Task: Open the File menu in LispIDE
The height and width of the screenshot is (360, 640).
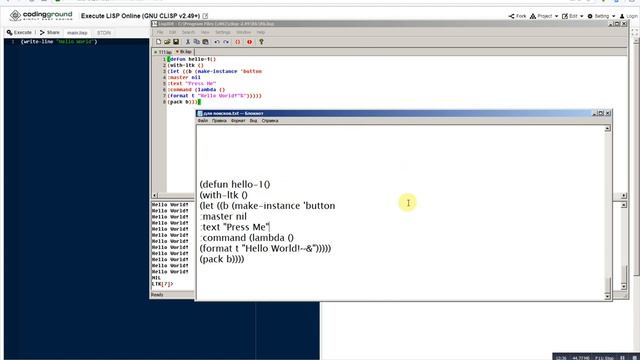Action: 160,32
